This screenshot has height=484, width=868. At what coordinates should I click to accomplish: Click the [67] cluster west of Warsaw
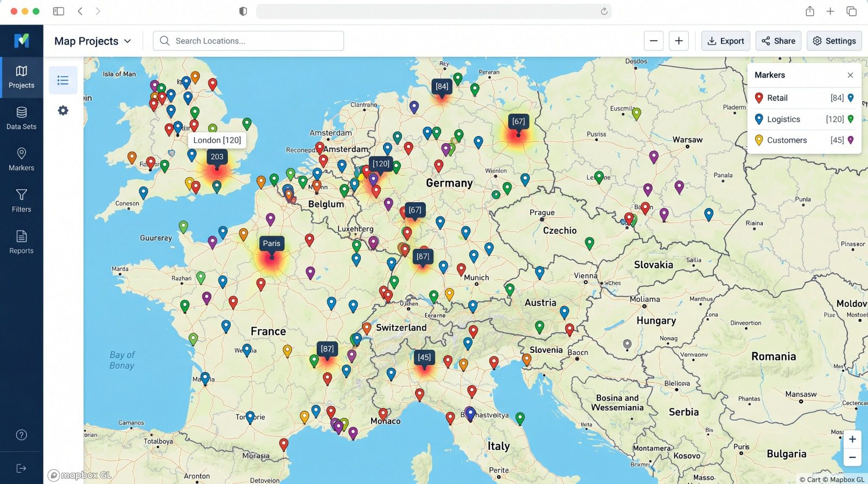pyautogui.click(x=518, y=121)
